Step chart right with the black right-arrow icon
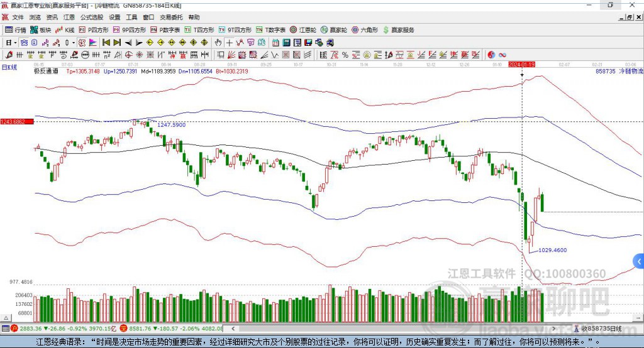644x348 pixels. coord(139,43)
